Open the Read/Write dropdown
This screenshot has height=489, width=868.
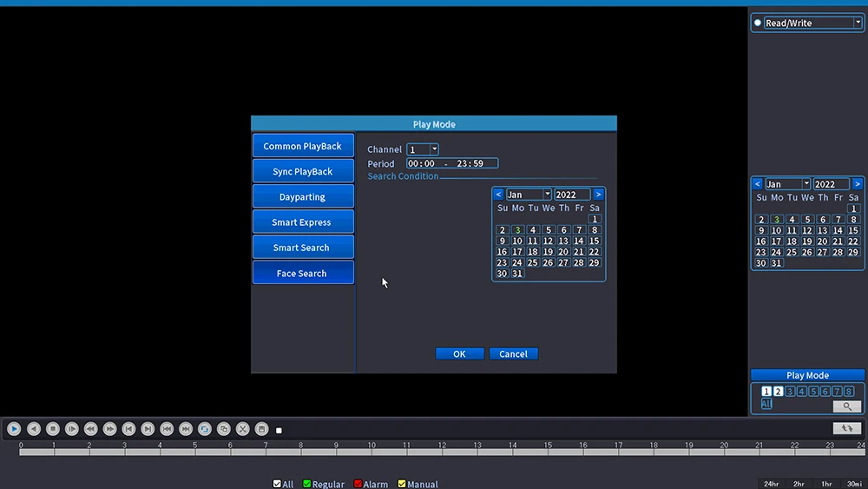click(858, 23)
